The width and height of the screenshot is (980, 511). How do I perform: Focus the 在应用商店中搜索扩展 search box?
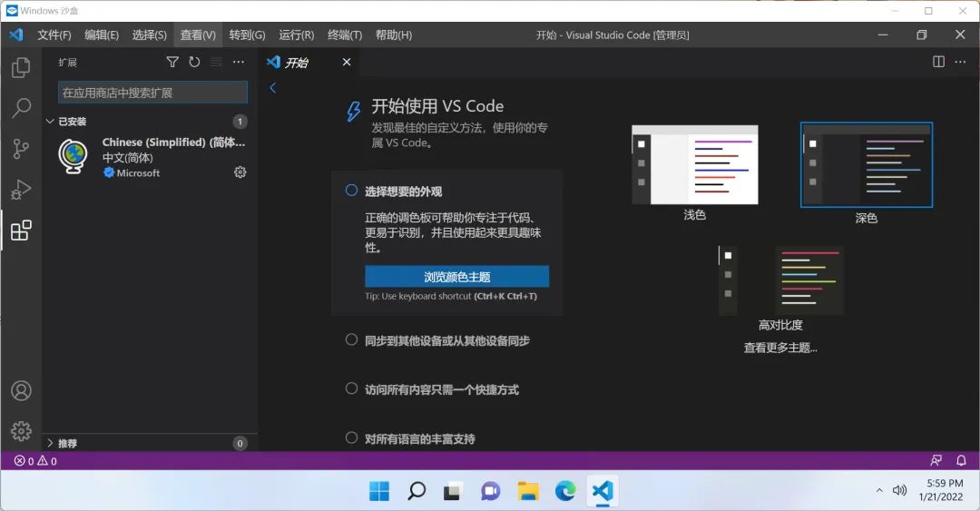(153, 93)
